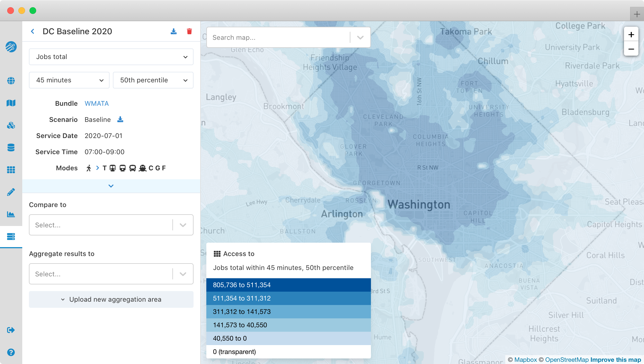Toggle the ferry mode icon under Modes
The height and width of the screenshot is (364, 644).
[x=143, y=168]
